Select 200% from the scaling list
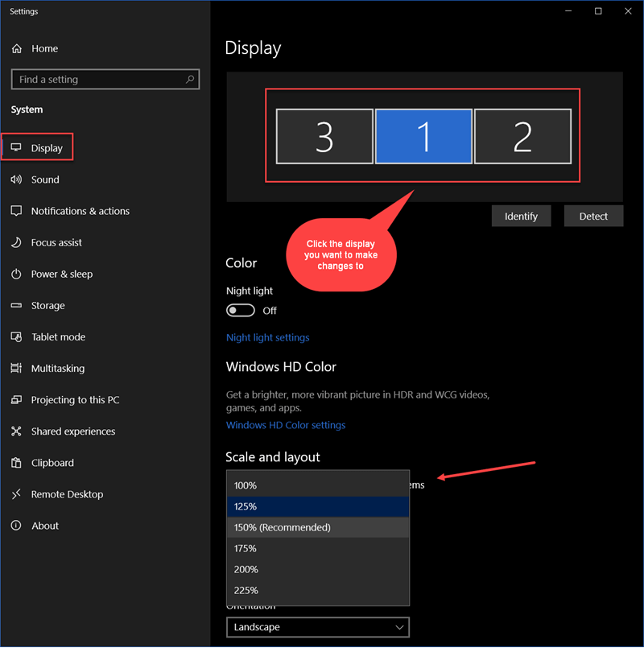This screenshot has height=648, width=644. click(x=317, y=569)
